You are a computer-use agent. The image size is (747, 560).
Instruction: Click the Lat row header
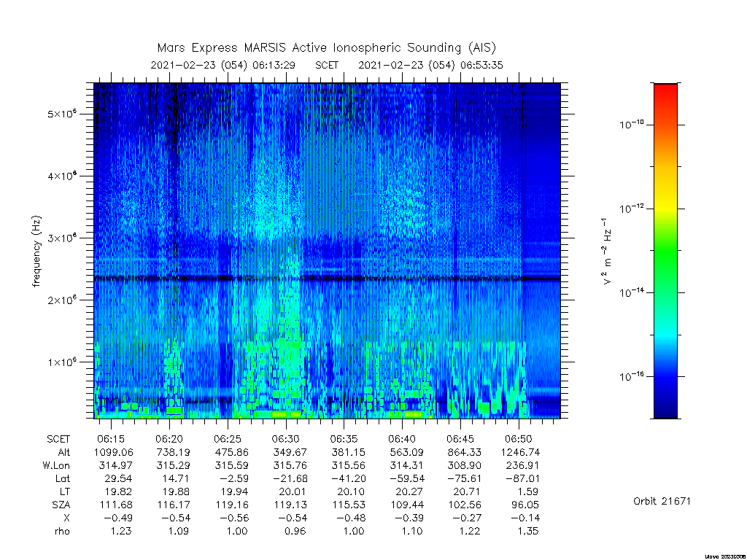(x=63, y=478)
